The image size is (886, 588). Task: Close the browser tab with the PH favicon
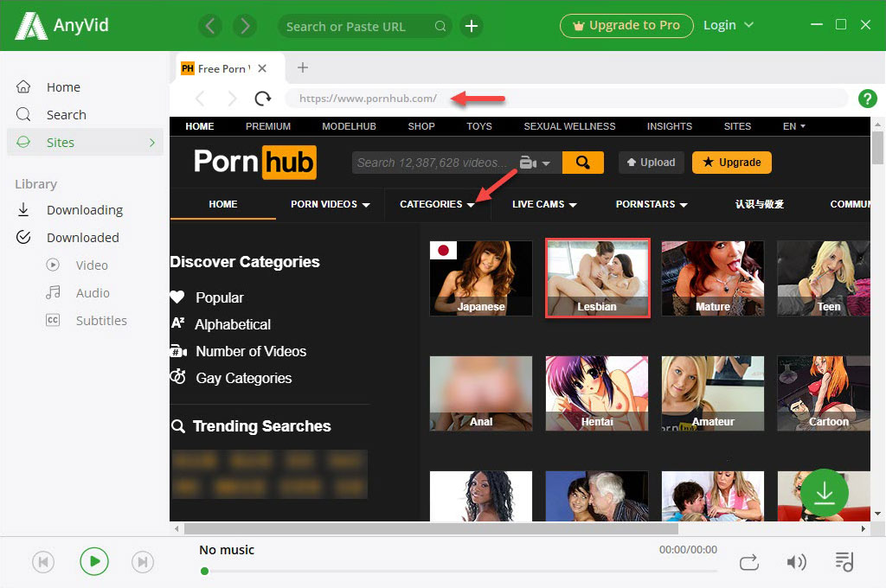tap(262, 68)
